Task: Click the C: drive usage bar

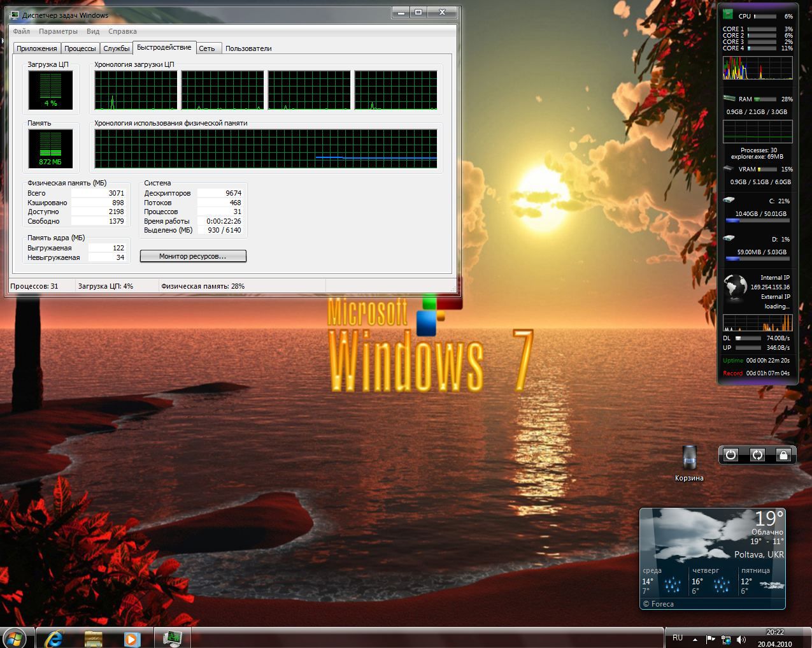Action: tap(757, 221)
